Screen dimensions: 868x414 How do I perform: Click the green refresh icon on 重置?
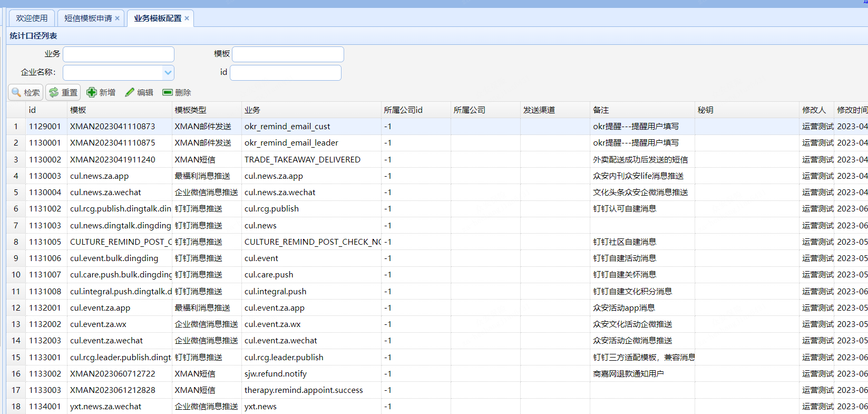[x=54, y=92]
